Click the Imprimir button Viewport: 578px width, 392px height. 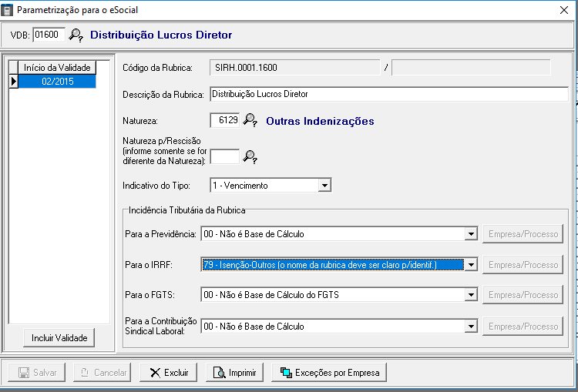tap(235, 373)
